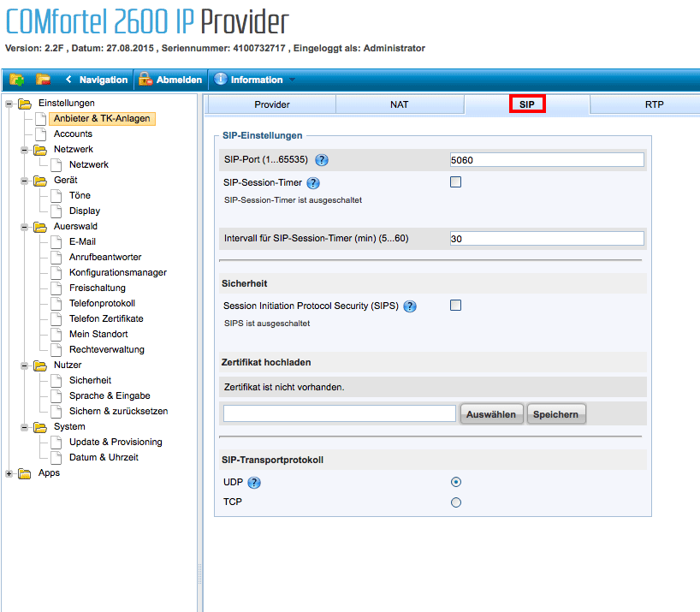The width and height of the screenshot is (700, 612).
Task: Open the Netzwerk page under Netzwerk folder
Action: click(89, 164)
